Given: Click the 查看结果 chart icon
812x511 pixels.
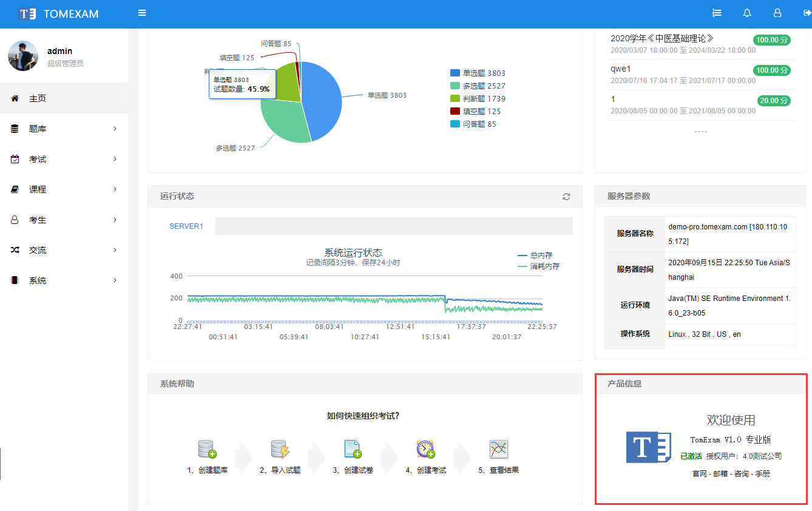Looking at the screenshot, I should [x=498, y=449].
